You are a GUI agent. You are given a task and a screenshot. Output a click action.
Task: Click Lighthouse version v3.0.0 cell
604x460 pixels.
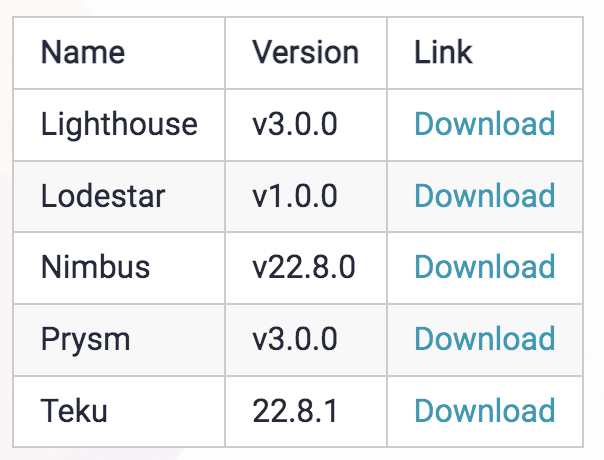pyautogui.click(x=306, y=125)
